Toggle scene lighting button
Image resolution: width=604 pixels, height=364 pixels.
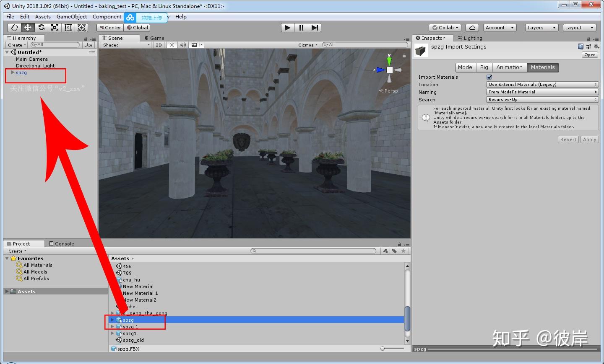[172, 45]
